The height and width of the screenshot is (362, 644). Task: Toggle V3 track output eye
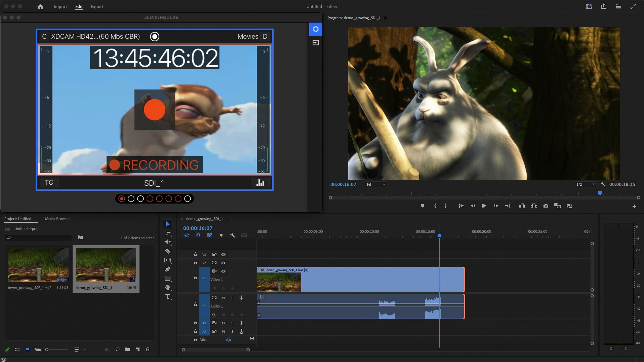coord(223,255)
